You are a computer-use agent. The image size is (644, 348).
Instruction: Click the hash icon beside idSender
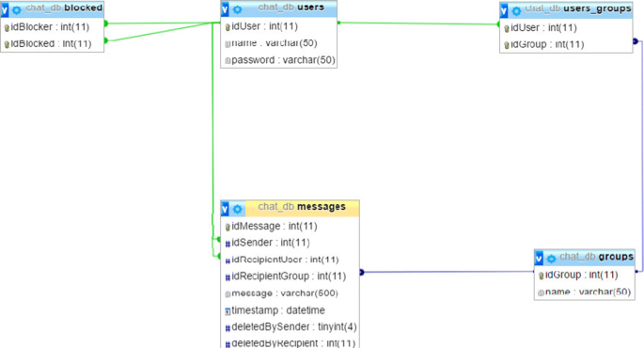228,244
